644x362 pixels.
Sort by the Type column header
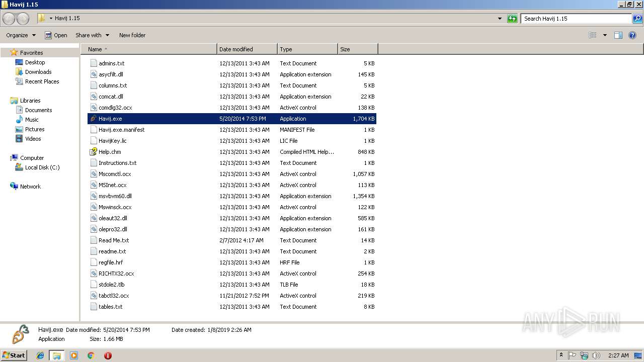click(x=307, y=49)
